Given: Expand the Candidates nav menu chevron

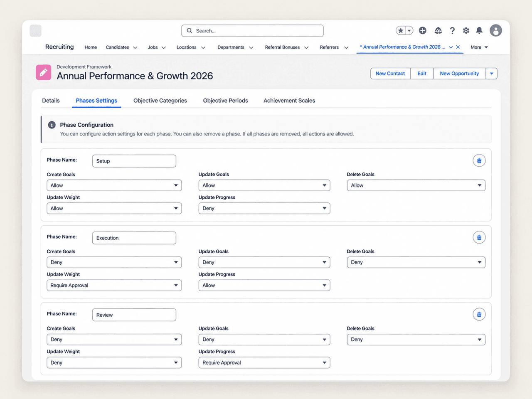Looking at the screenshot, I should [x=135, y=47].
